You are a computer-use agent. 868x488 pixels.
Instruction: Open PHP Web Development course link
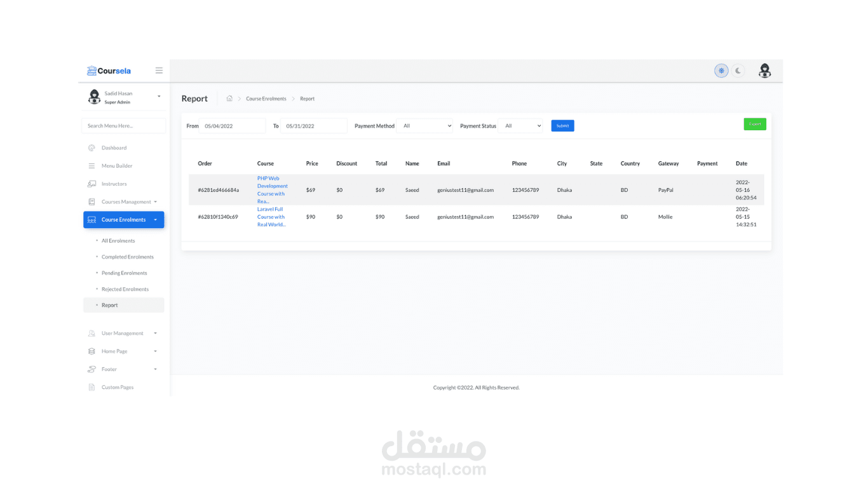[x=272, y=190]
